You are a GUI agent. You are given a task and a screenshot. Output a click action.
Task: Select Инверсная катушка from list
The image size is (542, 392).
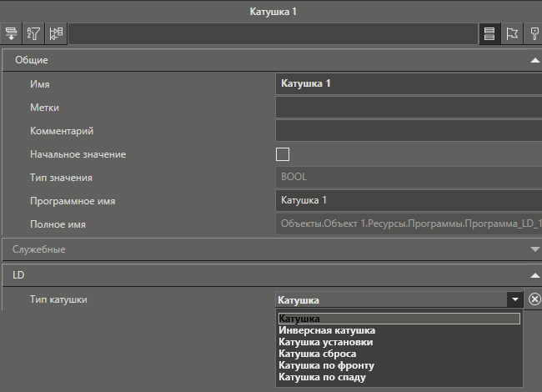(x=327, y=330)
